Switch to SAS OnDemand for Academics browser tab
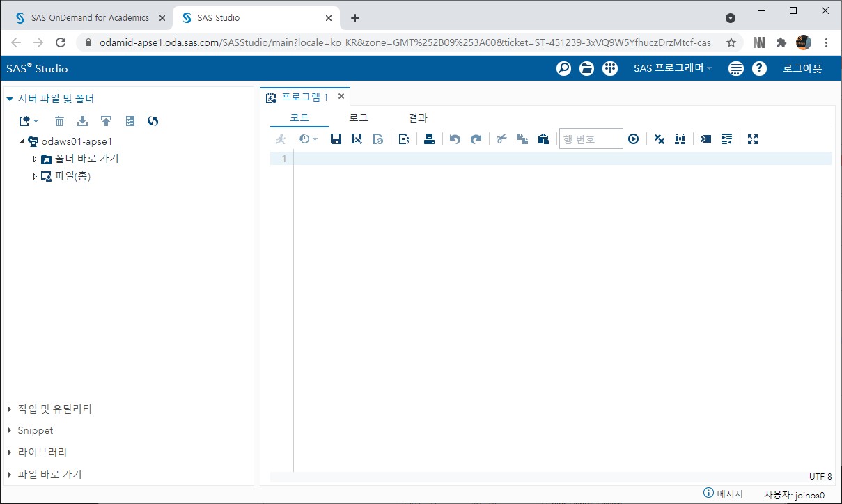 coord(90,17)
